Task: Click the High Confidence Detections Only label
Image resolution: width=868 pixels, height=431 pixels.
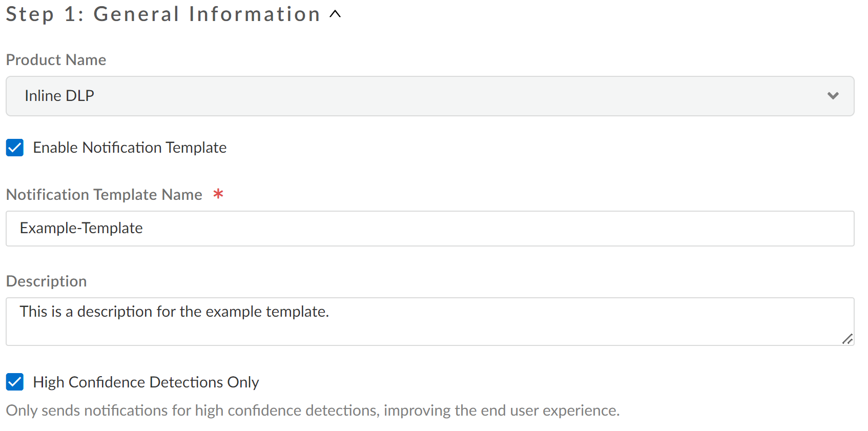Action: [x=146, y=382]
